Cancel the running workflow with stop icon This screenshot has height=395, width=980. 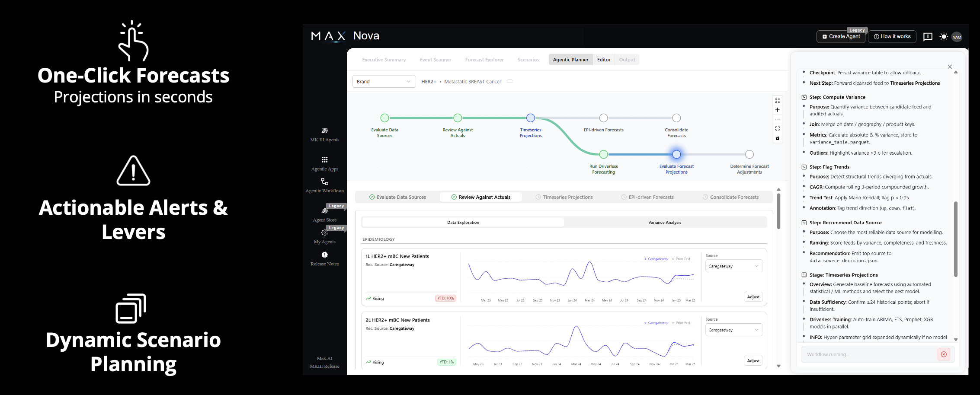tap(944, 354)
